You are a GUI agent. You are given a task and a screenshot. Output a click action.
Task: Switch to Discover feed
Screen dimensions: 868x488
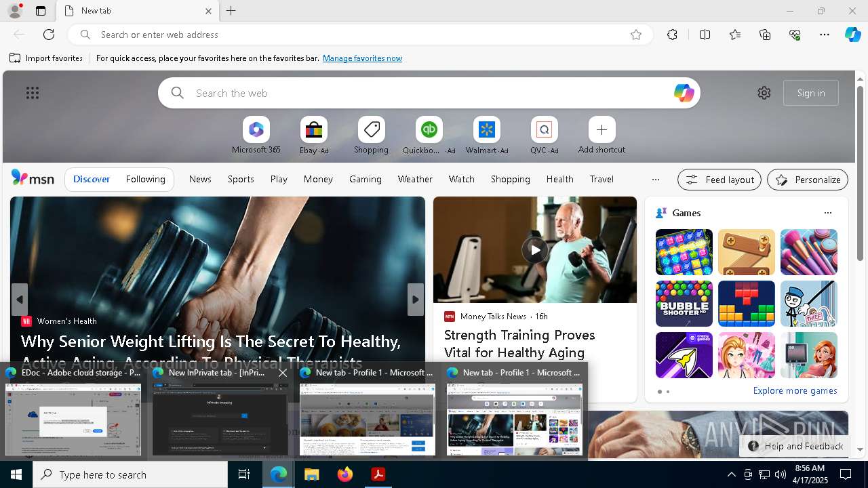coord(92,180)
